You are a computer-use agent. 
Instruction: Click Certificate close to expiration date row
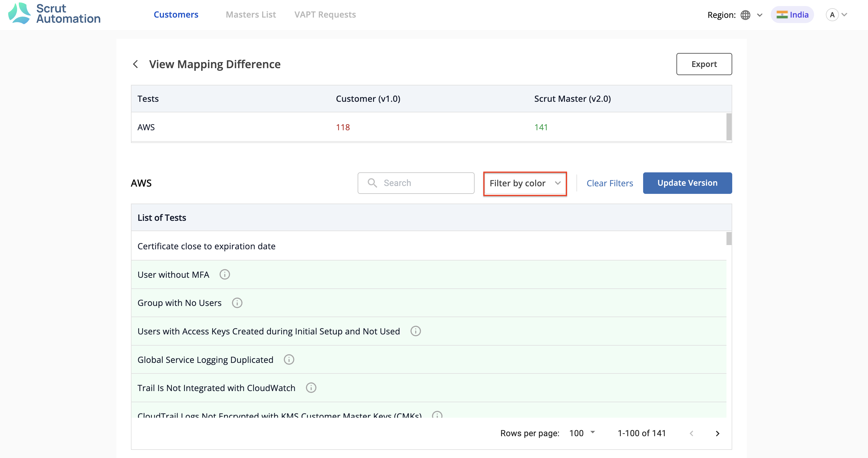click(x=429, y=246)
